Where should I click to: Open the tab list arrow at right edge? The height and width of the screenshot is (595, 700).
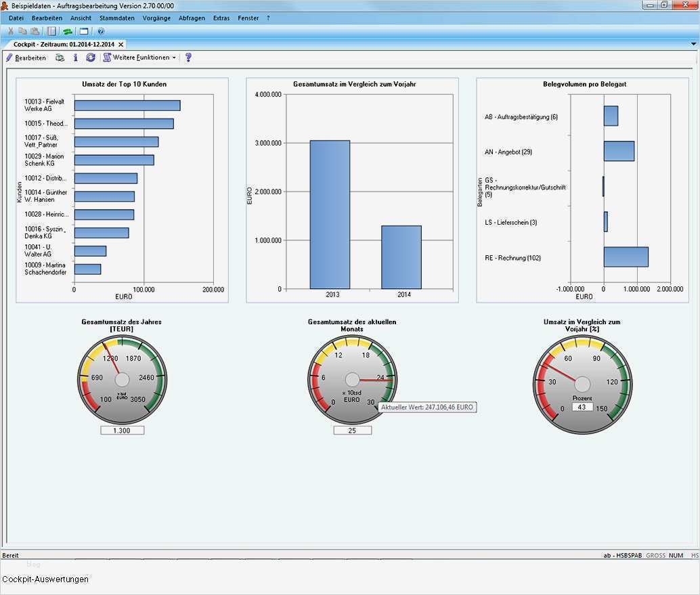pyautogui.click(x=693, y=44)
